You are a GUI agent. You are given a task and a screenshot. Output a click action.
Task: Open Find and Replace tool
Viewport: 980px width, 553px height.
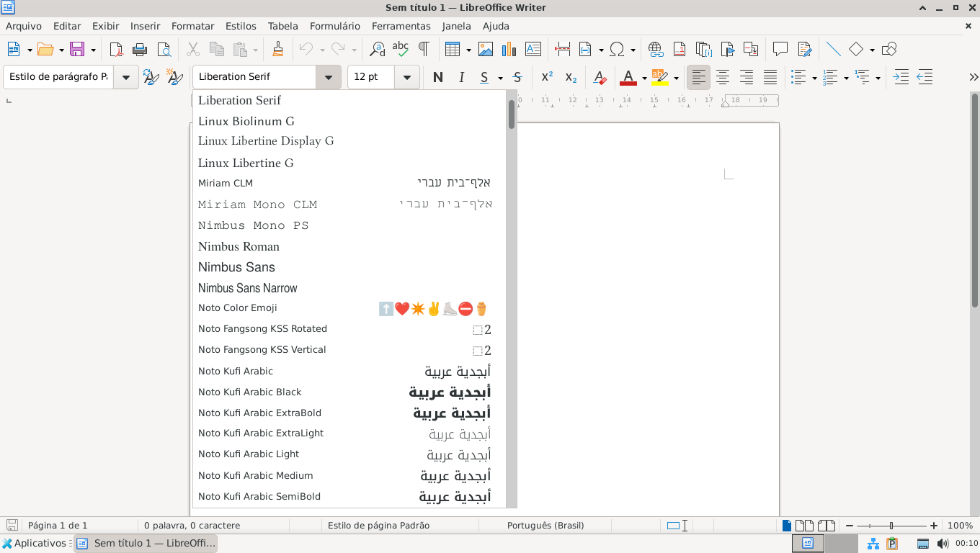(377, 50)
